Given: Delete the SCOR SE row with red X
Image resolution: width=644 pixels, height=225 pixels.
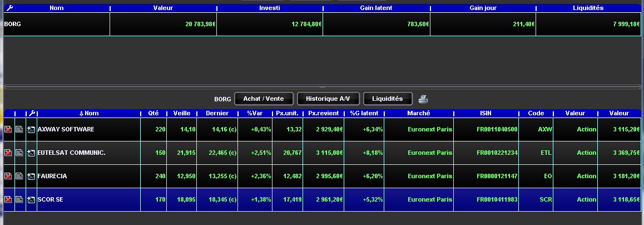Looking at the screenshot, I should [8, 199].
